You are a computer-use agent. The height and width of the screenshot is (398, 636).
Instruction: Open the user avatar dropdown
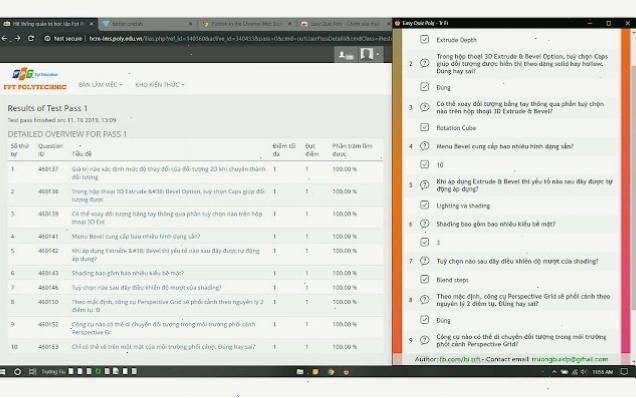pos(370,54)
